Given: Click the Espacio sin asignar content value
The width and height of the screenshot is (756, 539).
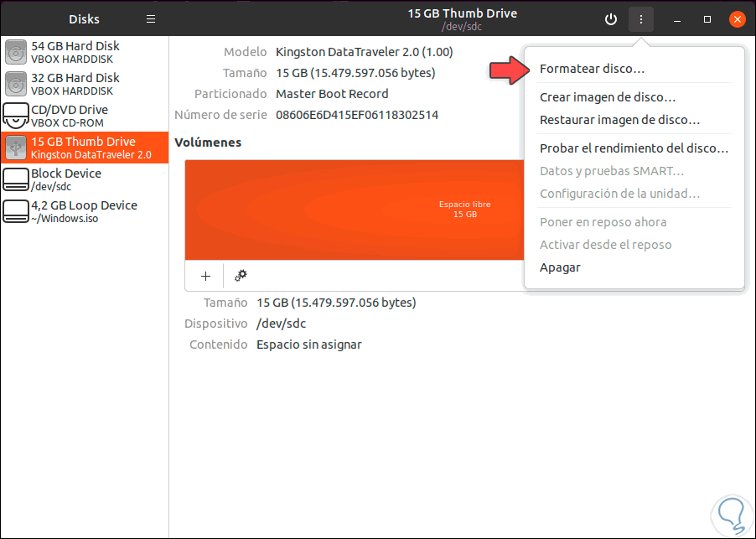Looking at the screenshot, I should point(309,345).
